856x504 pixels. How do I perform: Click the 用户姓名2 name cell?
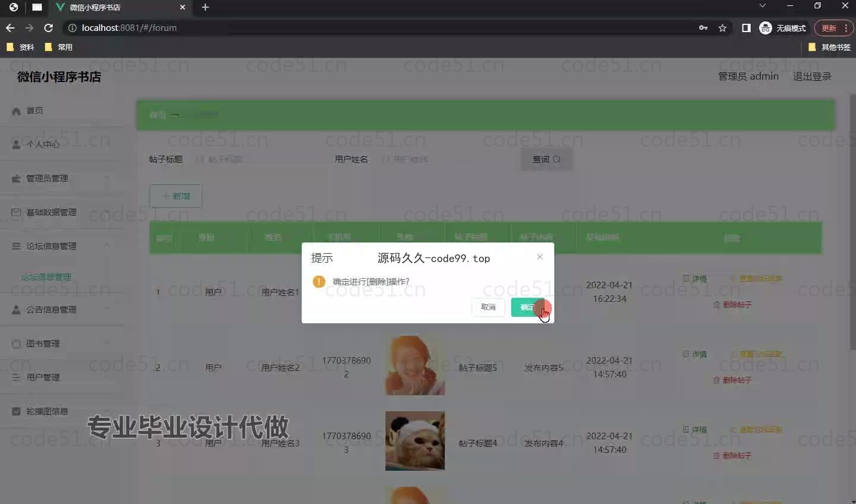(281, 368)
